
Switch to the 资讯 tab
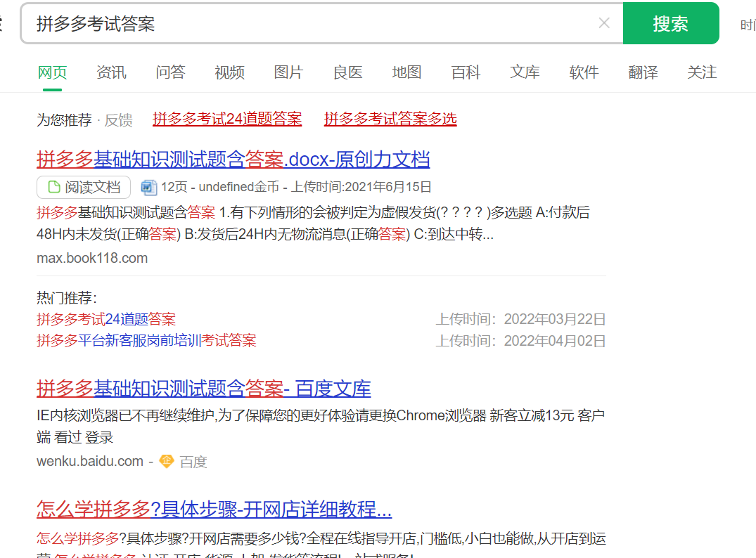(x=111, y=72)
